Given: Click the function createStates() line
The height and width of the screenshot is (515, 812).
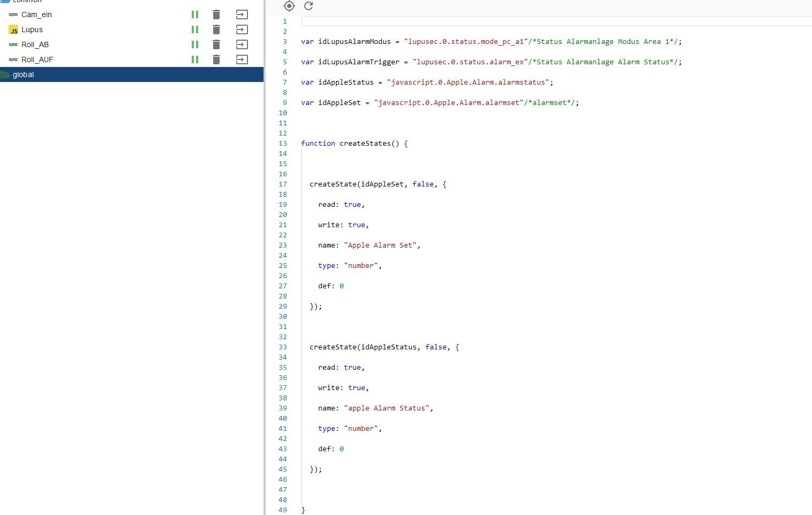Looking at the screenshot, I should 354,143.
